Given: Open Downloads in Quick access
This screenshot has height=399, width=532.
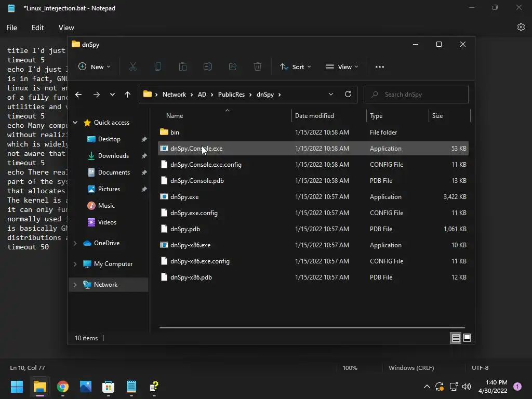Looking at the screenshot, I should (113, 156).
